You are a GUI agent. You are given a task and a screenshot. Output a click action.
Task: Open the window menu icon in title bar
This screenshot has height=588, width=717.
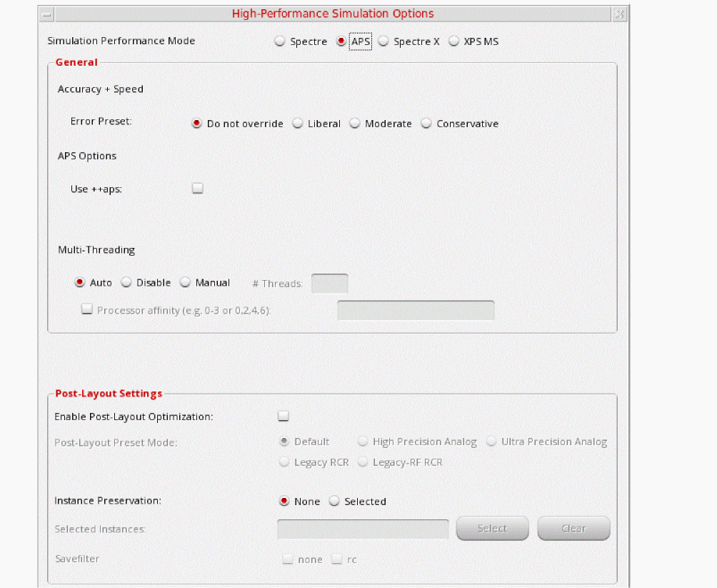(46, 14)
